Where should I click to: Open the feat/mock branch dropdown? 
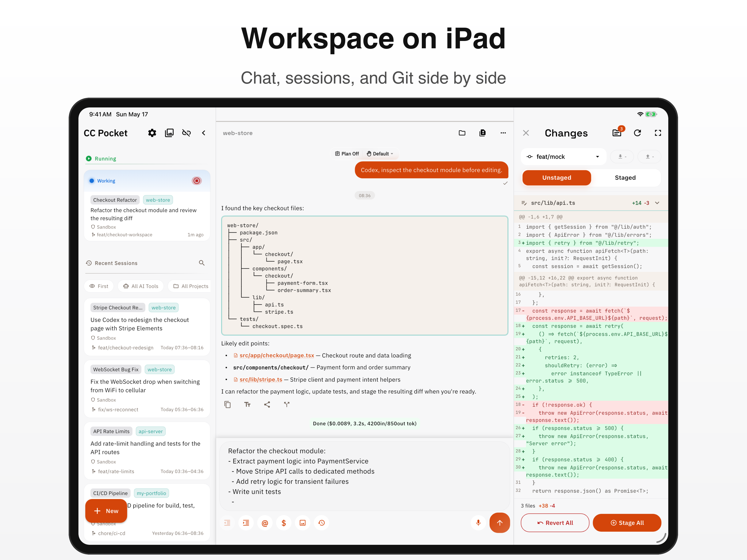point(564,157)
